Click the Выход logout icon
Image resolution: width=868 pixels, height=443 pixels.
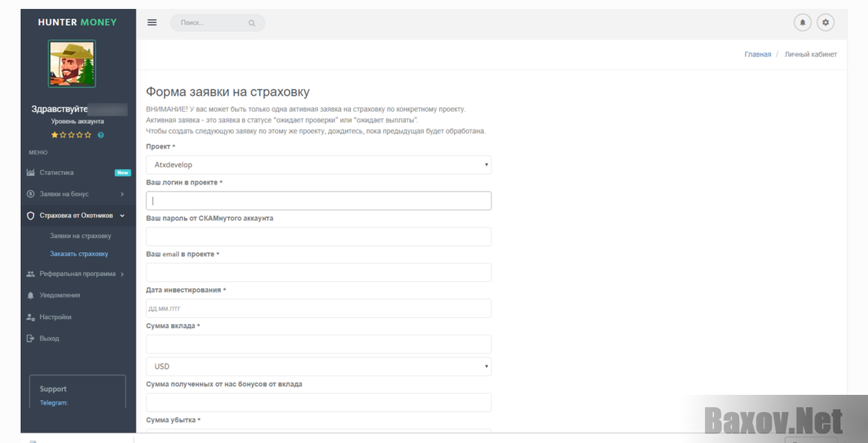click(x=31, y=339)
